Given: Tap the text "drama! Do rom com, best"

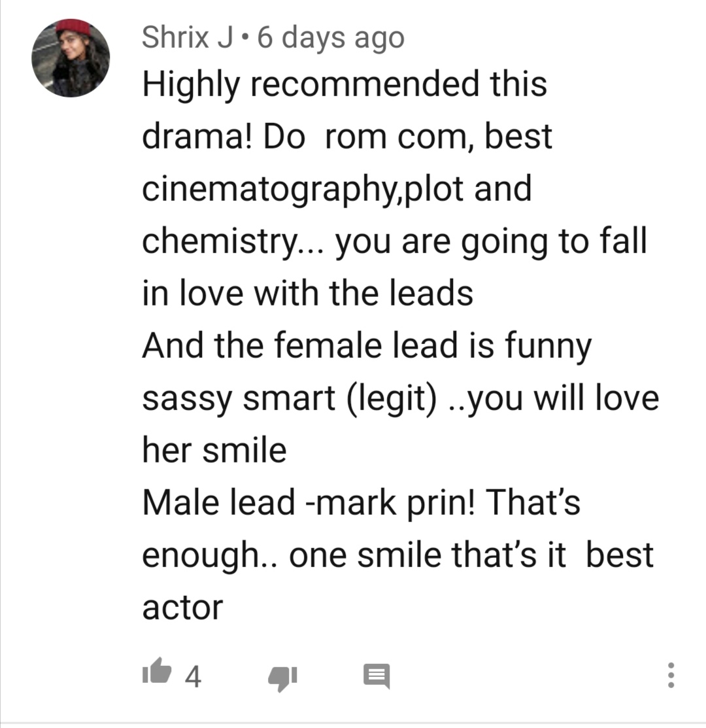Looking at the screenshot, I should coord(347,137).
